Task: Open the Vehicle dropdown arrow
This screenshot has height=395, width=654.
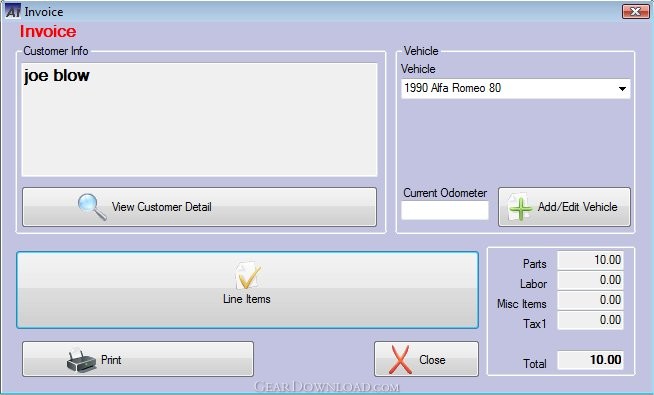Action: click(622, 88)
